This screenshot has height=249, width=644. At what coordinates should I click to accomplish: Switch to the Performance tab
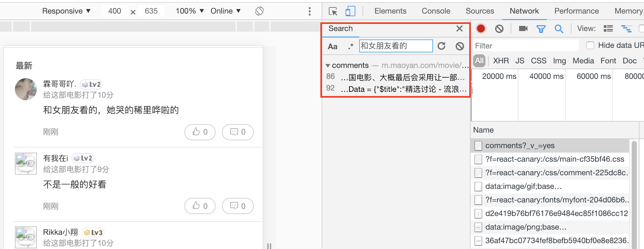pyautogui.click(x=577, y=11)
